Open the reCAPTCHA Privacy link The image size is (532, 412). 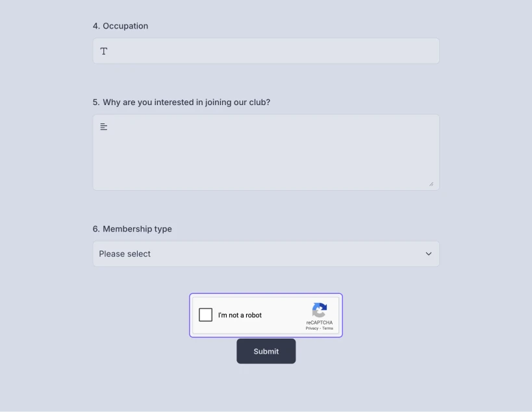pos(310,328)
